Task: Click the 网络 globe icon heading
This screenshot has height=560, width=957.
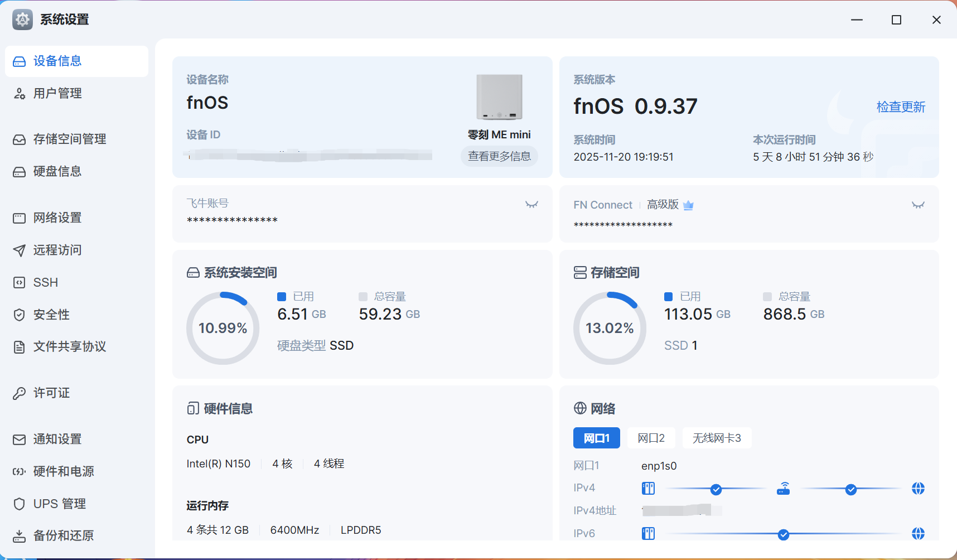Action: 580,409
